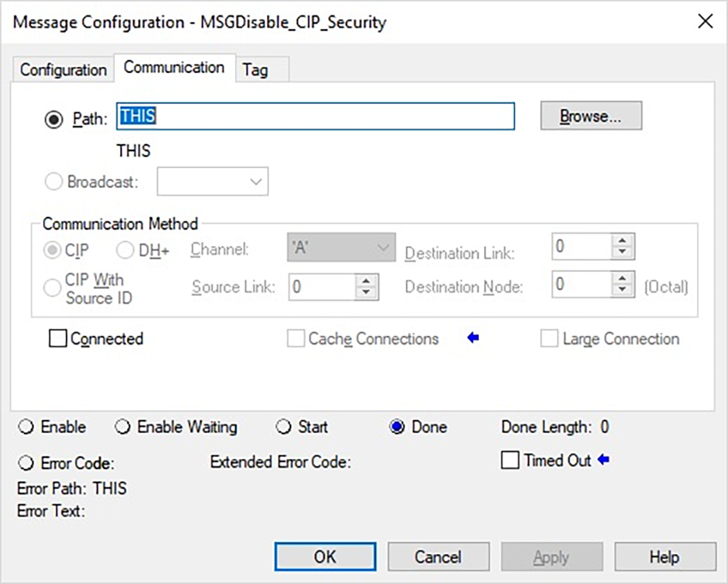Check the Large Connection checkbox
The height and width of the screenshot is (584, 728).
549,338
